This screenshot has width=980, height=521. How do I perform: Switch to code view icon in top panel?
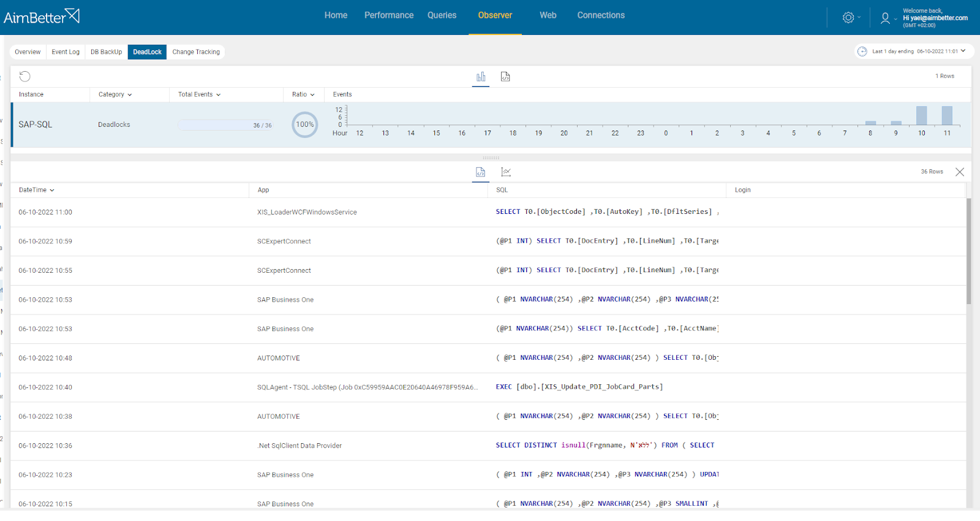coord(505,77)
